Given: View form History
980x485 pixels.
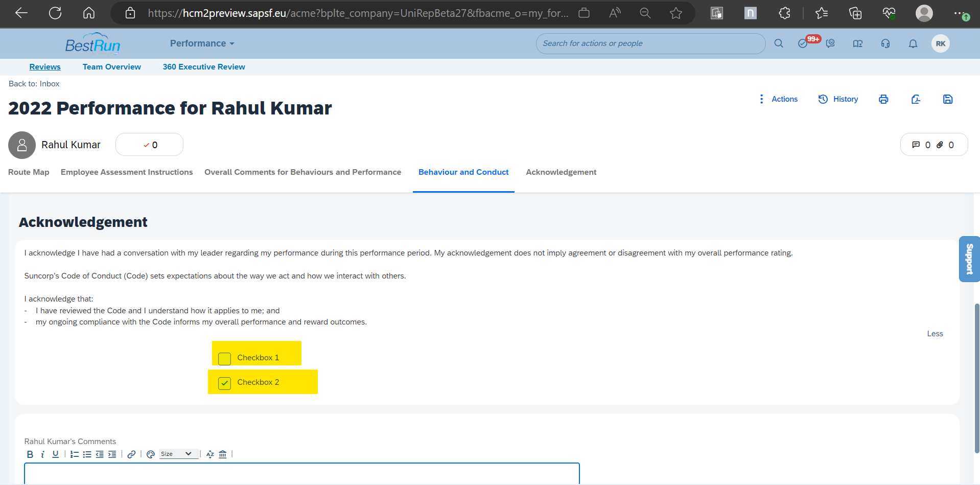Looking at the screenshot, I should [838, 99].
